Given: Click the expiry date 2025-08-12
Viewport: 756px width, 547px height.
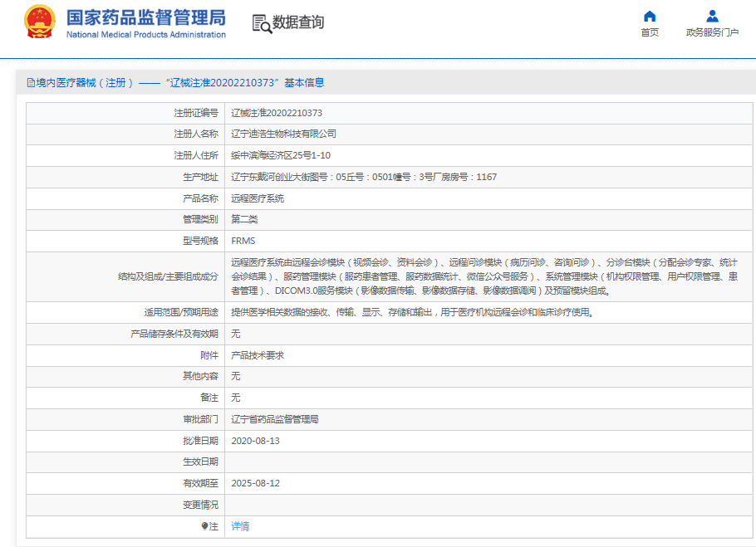Looking at the screenshot, I should click(255, 483).
